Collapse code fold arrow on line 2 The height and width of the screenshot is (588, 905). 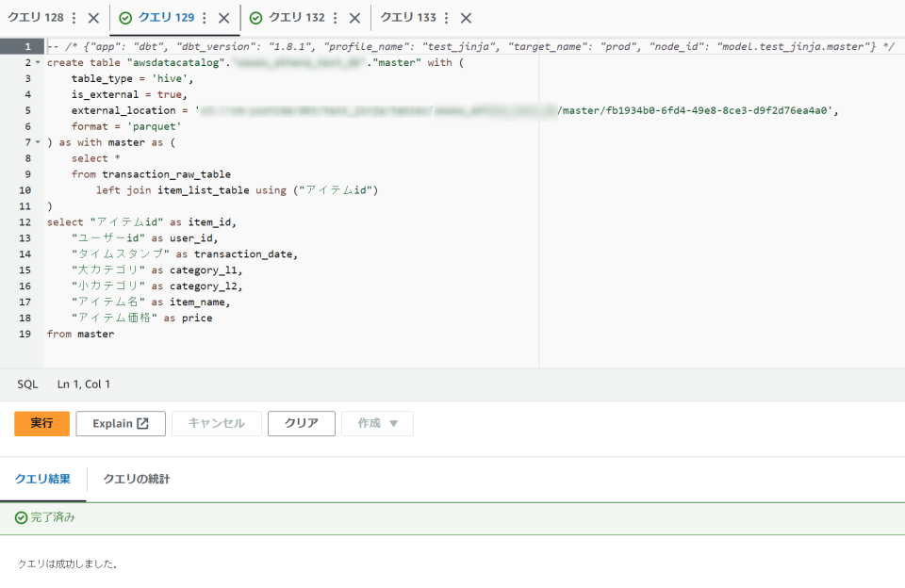coord(38,62)
